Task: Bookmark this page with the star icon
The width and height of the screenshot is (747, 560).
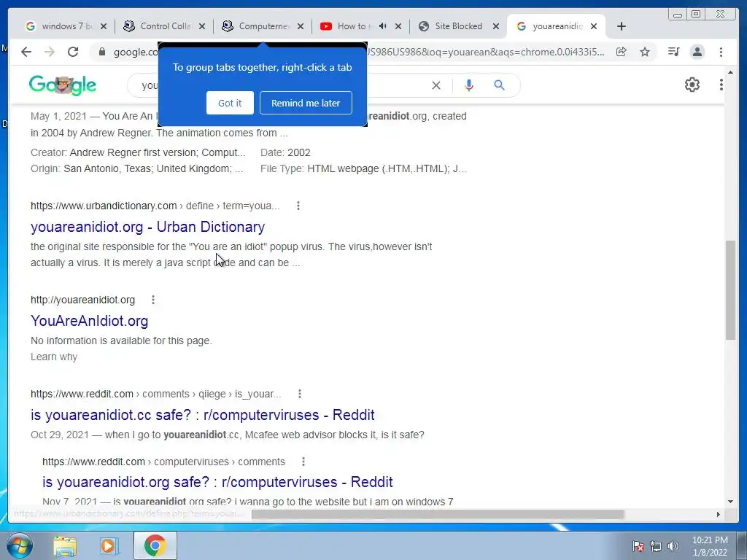Action: (x=645, y=52)
